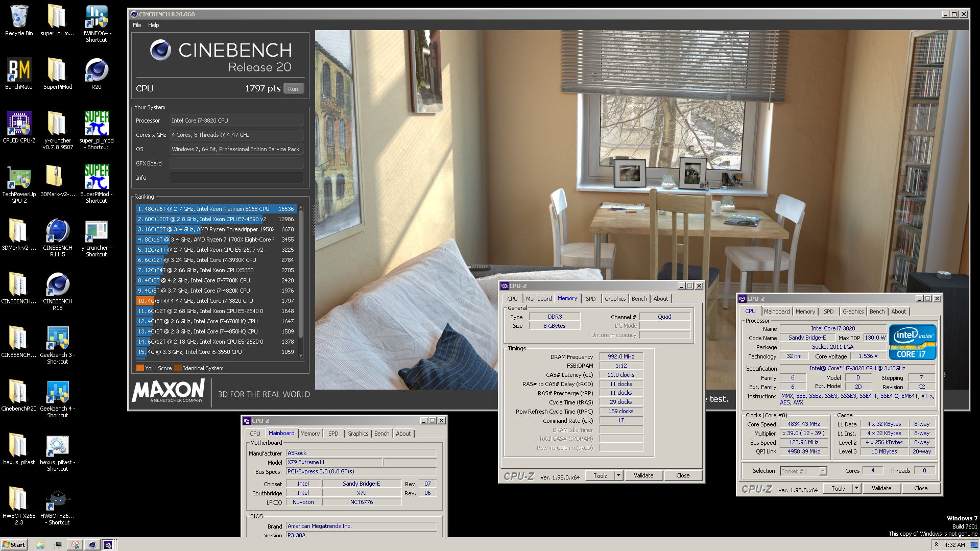Open the Cinebench Help menu
The height and width of the screenshot is (551, 980).
pyautogui.click(x=154, y=25)
